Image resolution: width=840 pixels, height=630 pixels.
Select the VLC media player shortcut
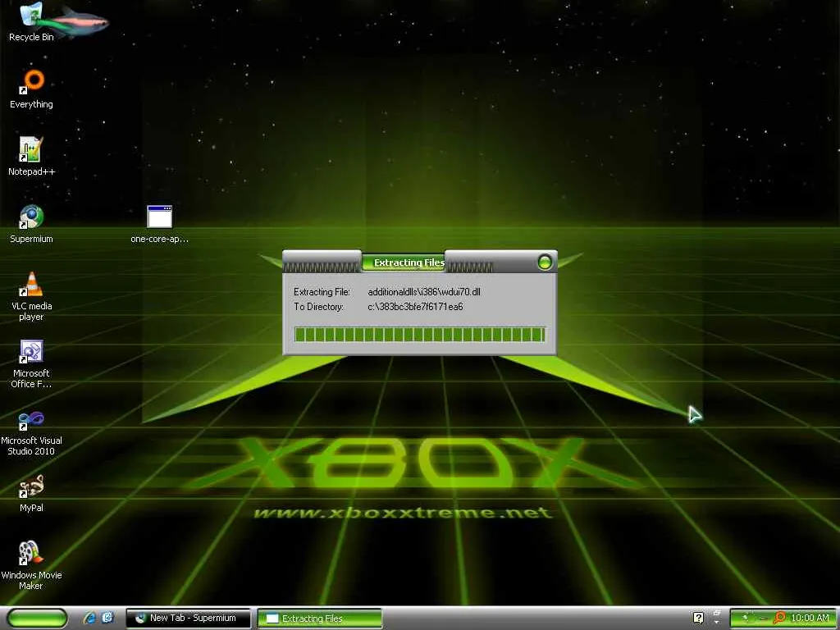31,296
